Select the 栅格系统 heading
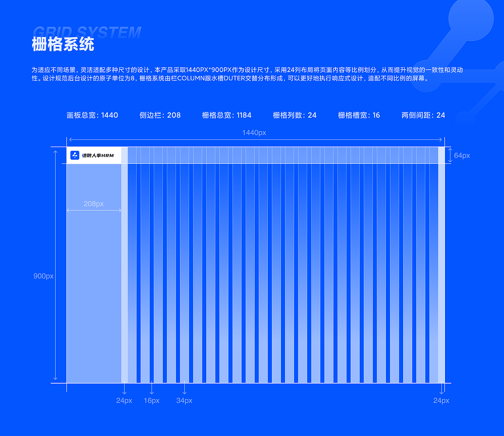This screenshot has width=504, height=436. click(63, 44)
